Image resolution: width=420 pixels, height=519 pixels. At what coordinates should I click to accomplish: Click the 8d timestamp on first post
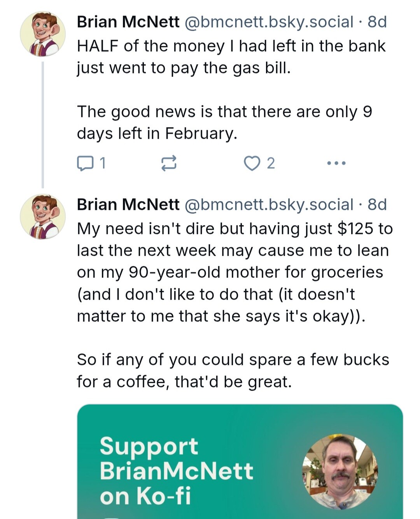coord(377,22)
